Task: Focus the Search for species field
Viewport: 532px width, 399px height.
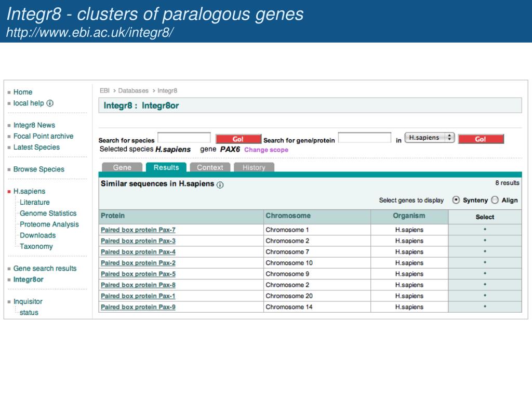Action: [x=184, y=137]
